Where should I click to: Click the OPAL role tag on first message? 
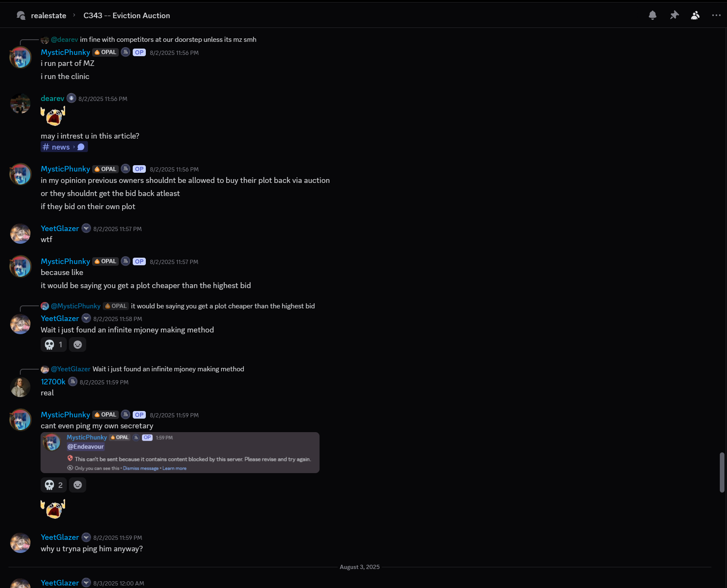click(106, 52)
